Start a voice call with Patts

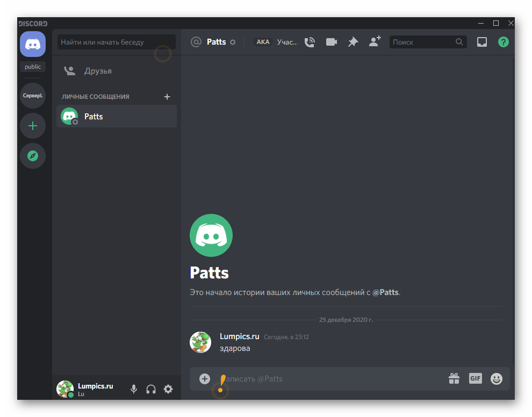(x=310, y=42)
